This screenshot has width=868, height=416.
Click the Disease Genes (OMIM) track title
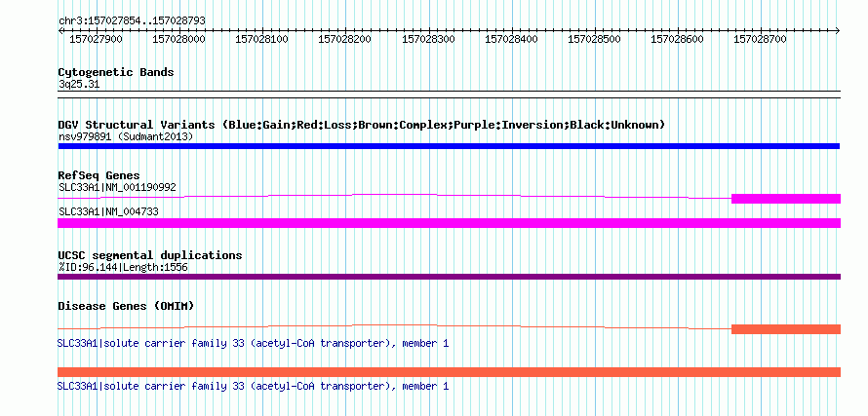(x=126, y=307)
